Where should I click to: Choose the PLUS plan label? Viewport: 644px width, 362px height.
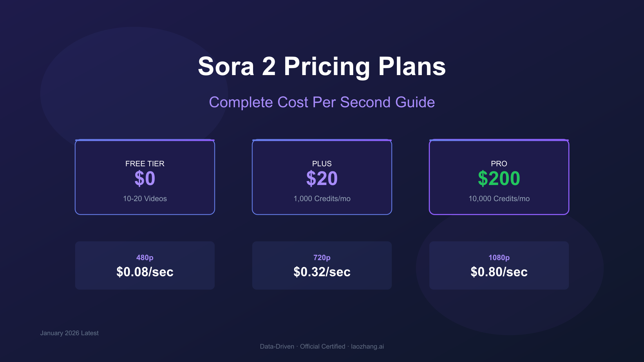322,164
